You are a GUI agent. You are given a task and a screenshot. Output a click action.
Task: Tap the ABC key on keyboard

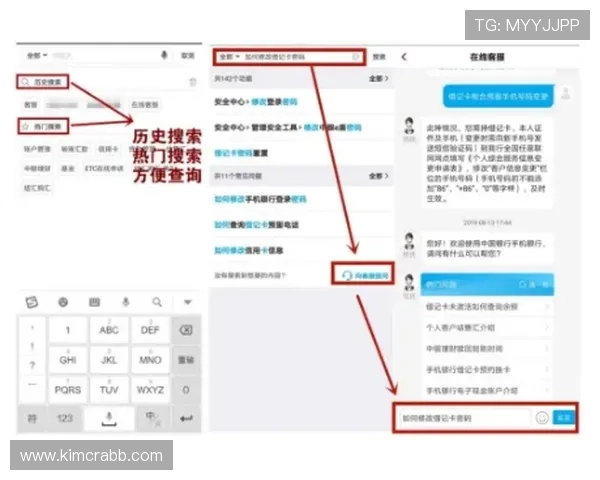109,330
